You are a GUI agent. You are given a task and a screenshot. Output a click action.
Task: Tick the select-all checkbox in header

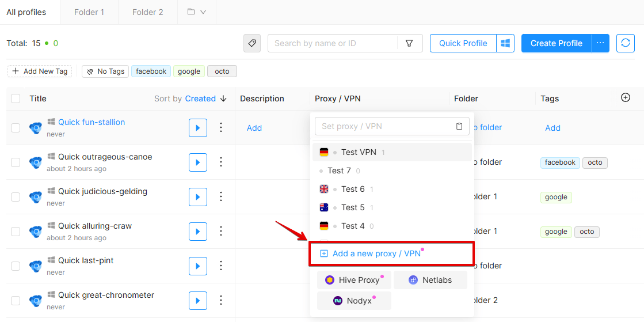click(x=16, y=99)
